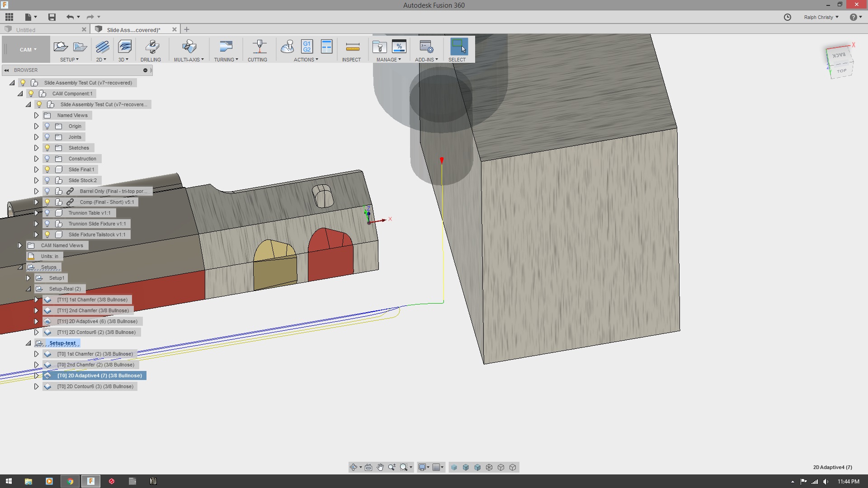Open Google Chrome from the taskbar
868x488 pixels.
(x=70, y=481)
